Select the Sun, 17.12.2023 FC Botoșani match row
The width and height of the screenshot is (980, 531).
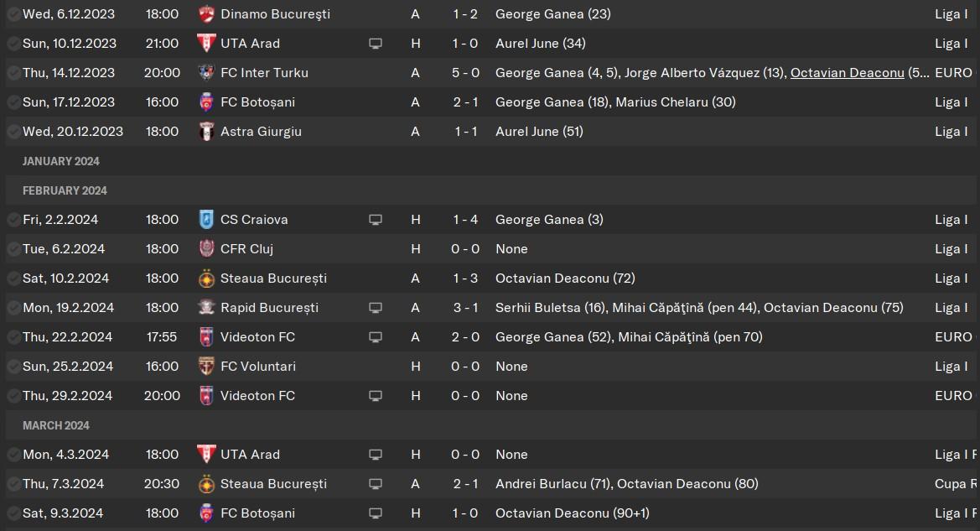(490, 102)
